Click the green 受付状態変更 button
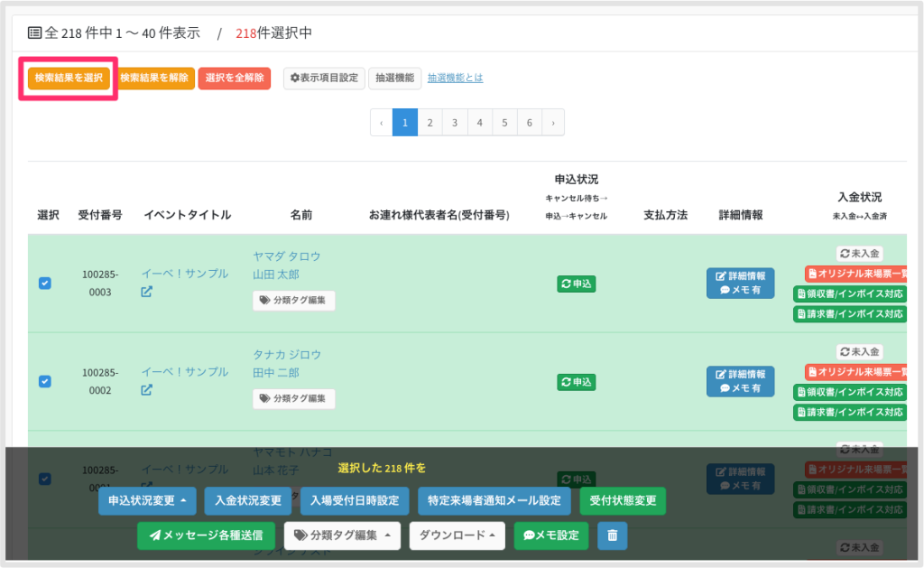 [623, 501]
